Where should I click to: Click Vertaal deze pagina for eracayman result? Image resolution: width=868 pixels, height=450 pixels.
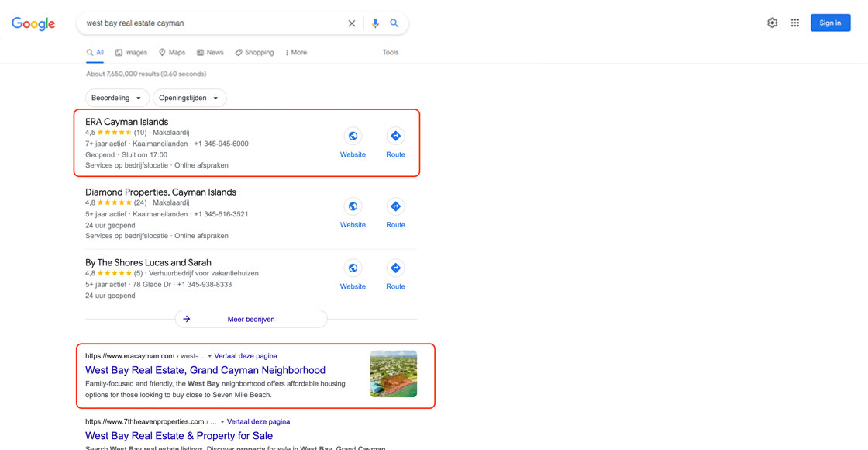(x=246, y=356)
